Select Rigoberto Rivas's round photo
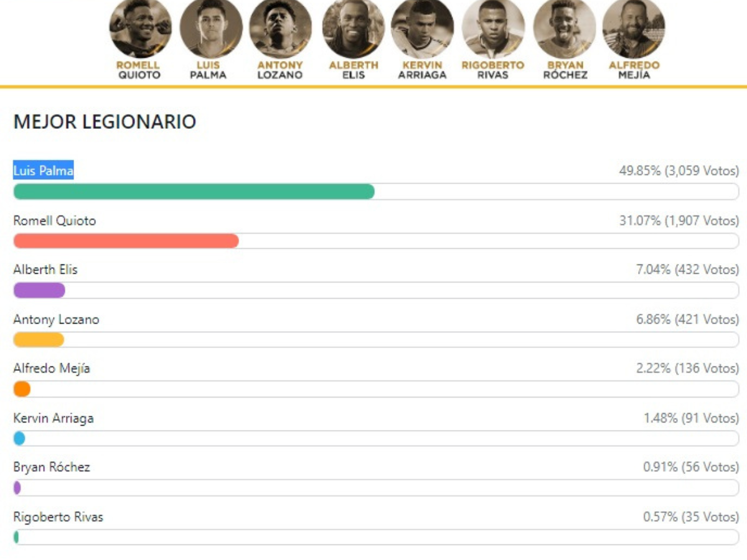This screenshot has width=747, height=560. (x=493, y=28)
